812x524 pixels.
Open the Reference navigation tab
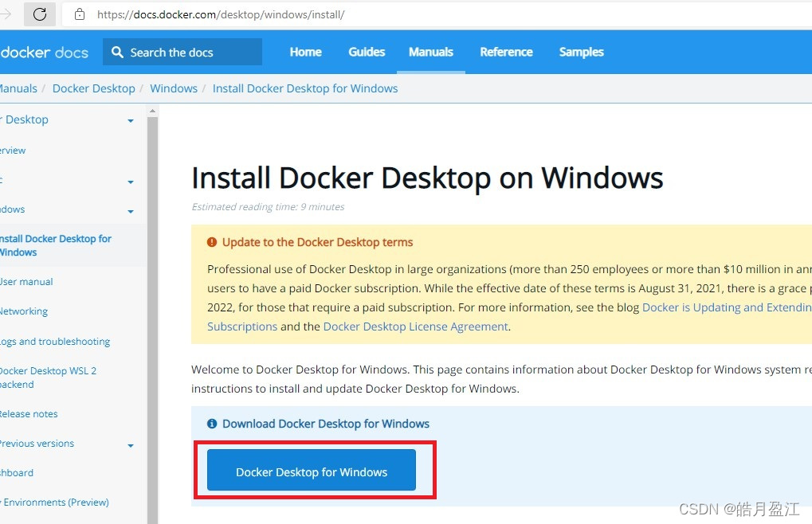(506, 53)
